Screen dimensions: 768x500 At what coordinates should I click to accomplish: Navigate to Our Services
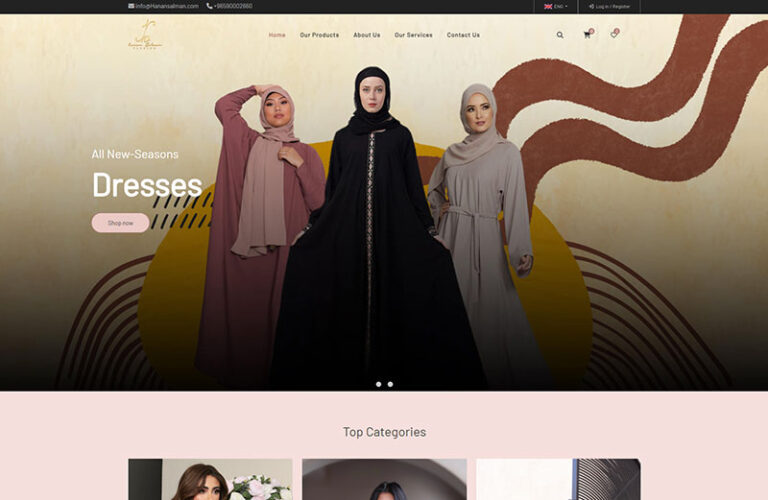[x=413, y=35]
